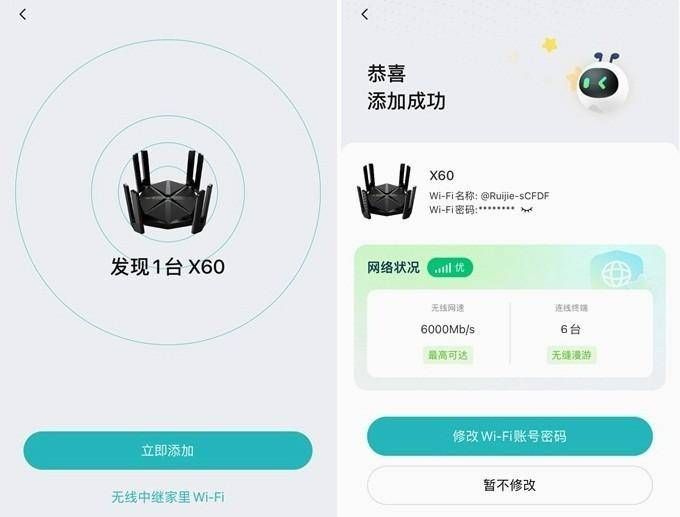
Task: Tap the 6 台 connected terminals value
Action: click(571, 329)
